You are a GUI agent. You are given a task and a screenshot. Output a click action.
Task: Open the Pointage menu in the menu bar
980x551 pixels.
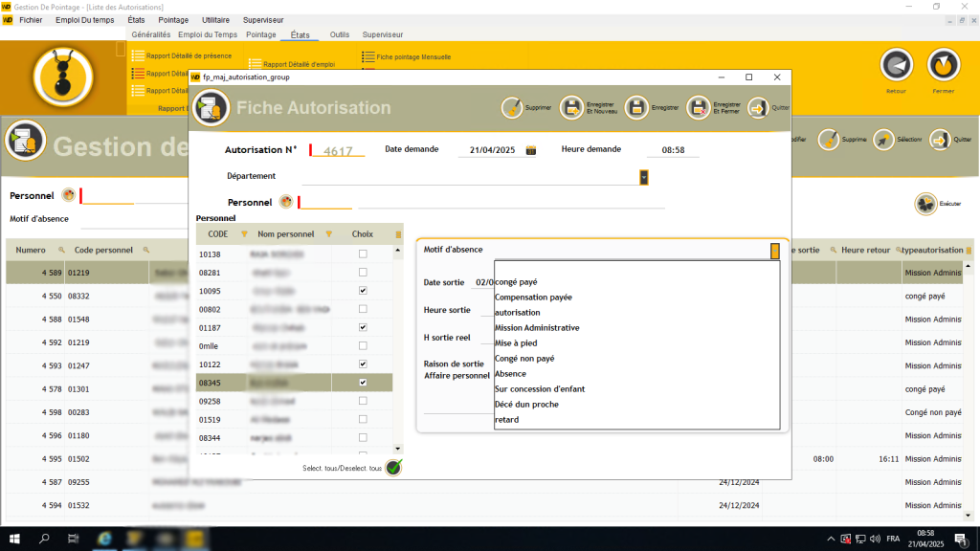click(172, 19)
